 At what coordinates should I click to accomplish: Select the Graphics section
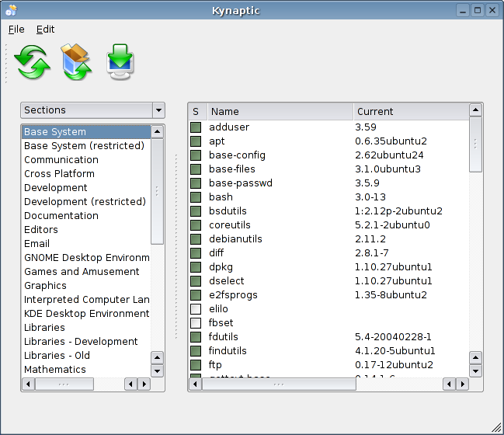86,286
